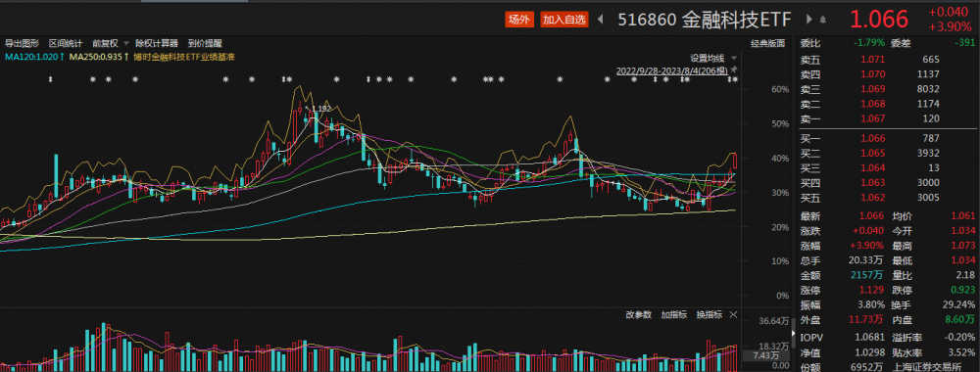Click the 净值 value 1.0298

tap(870, 352)
